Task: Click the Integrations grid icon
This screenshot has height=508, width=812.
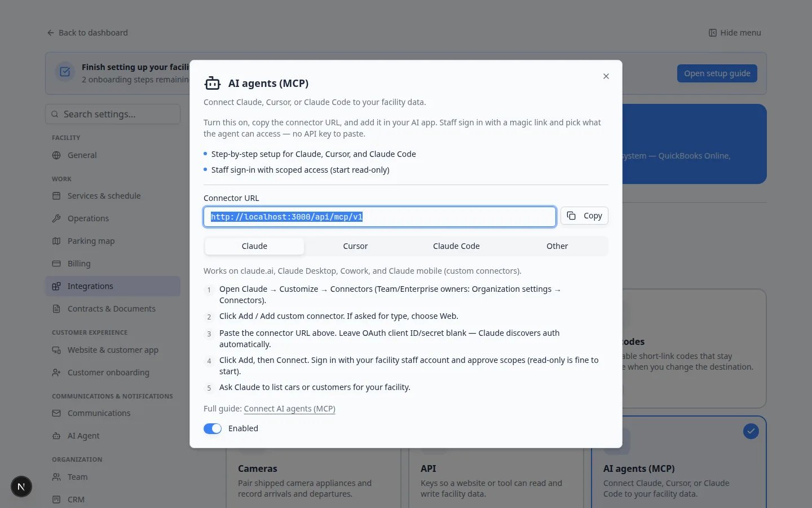Action: pyautogui.click(x=56, y=286)
